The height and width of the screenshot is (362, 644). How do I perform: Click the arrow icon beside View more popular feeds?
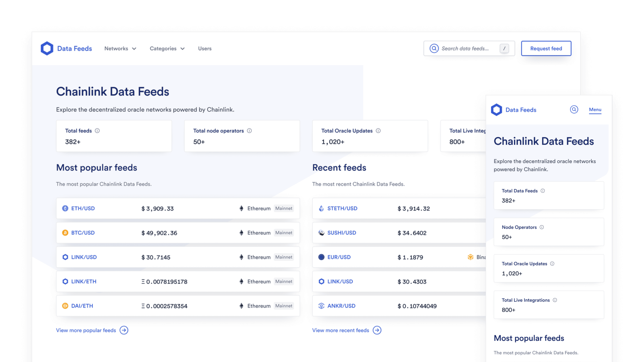coord(124,330)
